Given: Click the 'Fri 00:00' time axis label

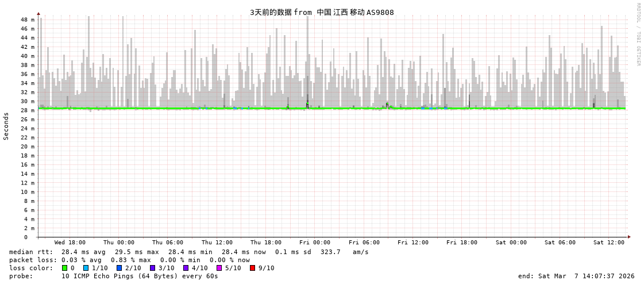Looking at the screenshot, I should 315,243.
